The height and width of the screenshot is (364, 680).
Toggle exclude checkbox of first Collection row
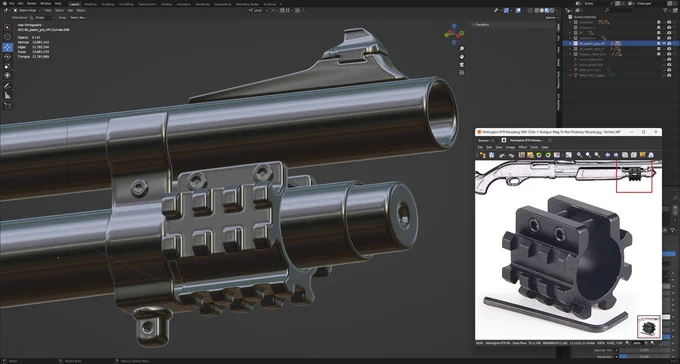[x=658, y=22]
